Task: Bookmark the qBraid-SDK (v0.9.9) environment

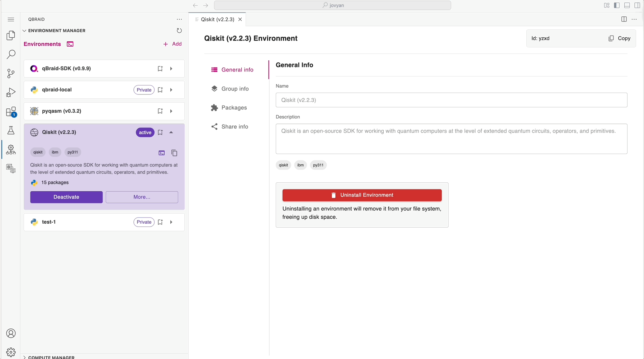Action: pos(160,69)
